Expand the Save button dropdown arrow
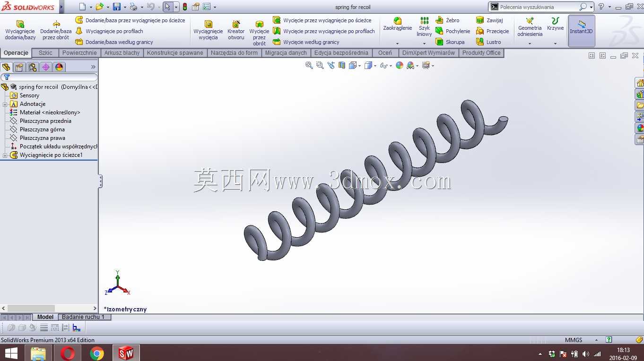The height and width of the screenshot is (361, 644). [x=125, y=7]
